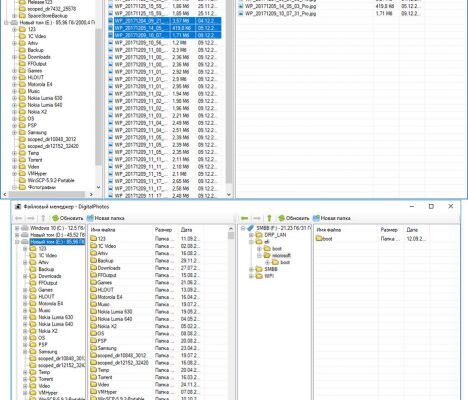Image resolution: width=468 pixels, height=400 pixels.
Task: Click the Windows 10 (C:) drive icon
Action: tap(25, 228)
